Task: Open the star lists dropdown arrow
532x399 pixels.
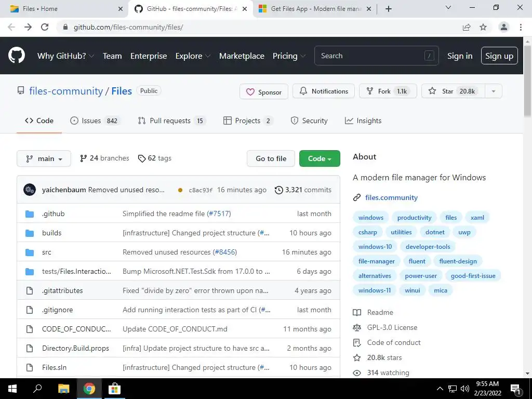Action: coord(494,91)
